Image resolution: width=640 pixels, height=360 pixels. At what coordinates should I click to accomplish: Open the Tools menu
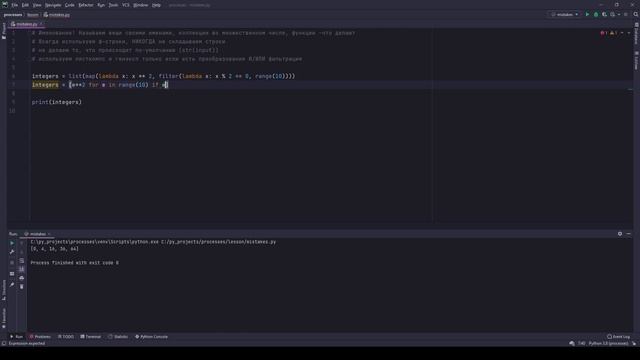coord(113,5)
